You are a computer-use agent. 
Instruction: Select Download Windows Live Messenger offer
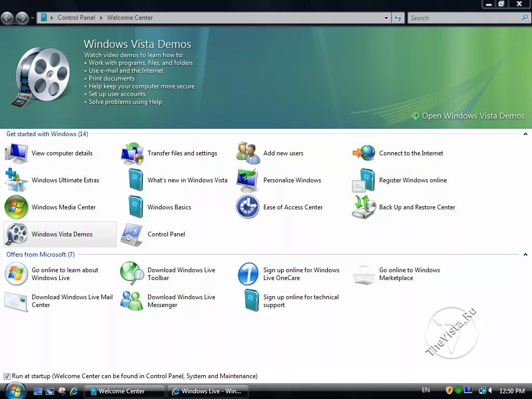pyautogui.click(x=176, y=301)
